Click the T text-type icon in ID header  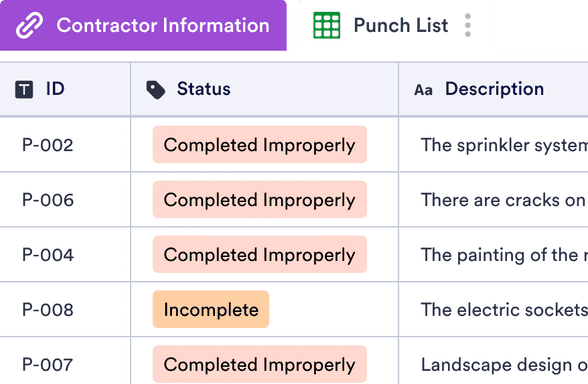point(24,90)
